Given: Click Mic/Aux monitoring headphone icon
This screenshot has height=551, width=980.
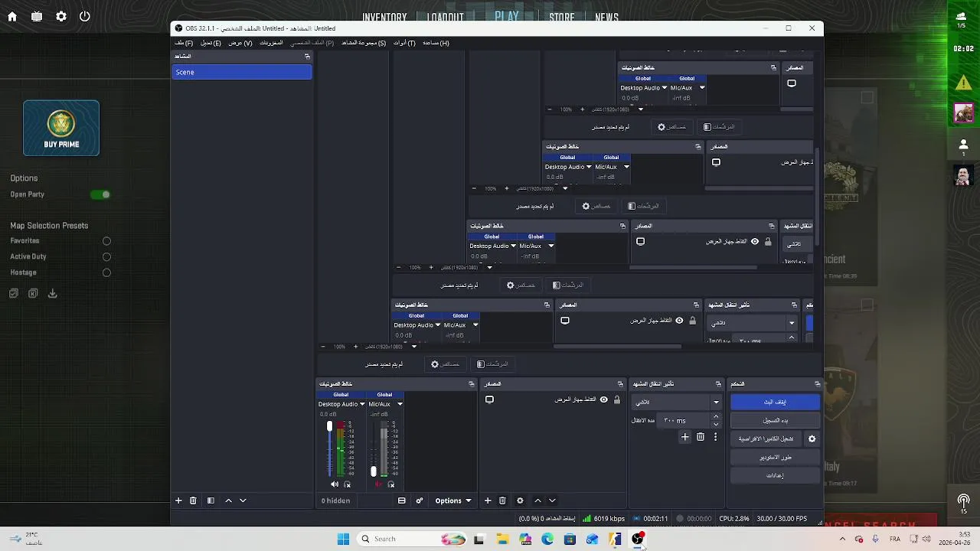Looking at the screenshot, I should [x=391, y=484].
